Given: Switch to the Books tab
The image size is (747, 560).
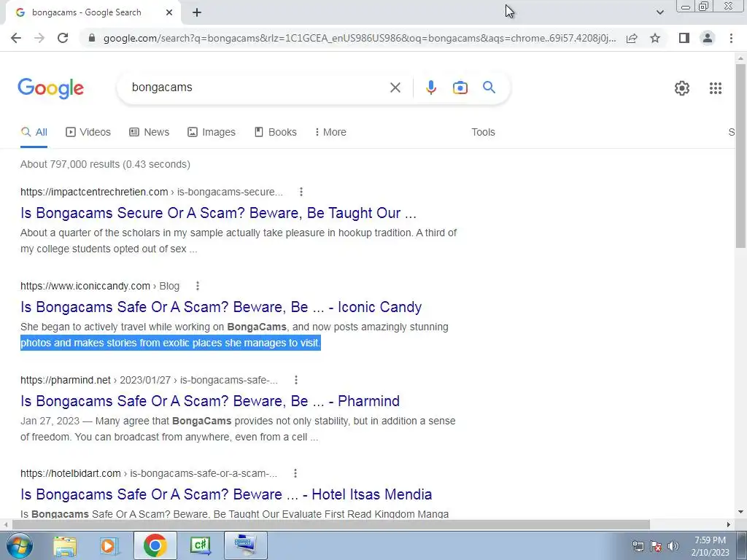Looking at the screenshot, I should pyautogui.click(x=275, y=133).
